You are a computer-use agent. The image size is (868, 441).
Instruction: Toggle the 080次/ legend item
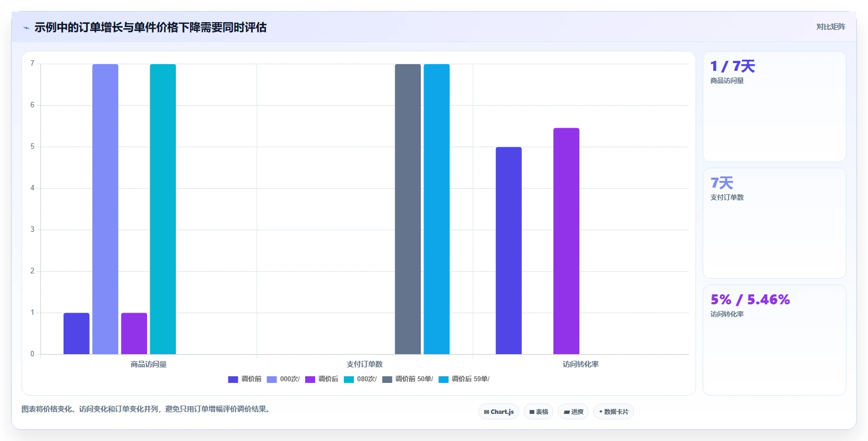click(360, 379)
